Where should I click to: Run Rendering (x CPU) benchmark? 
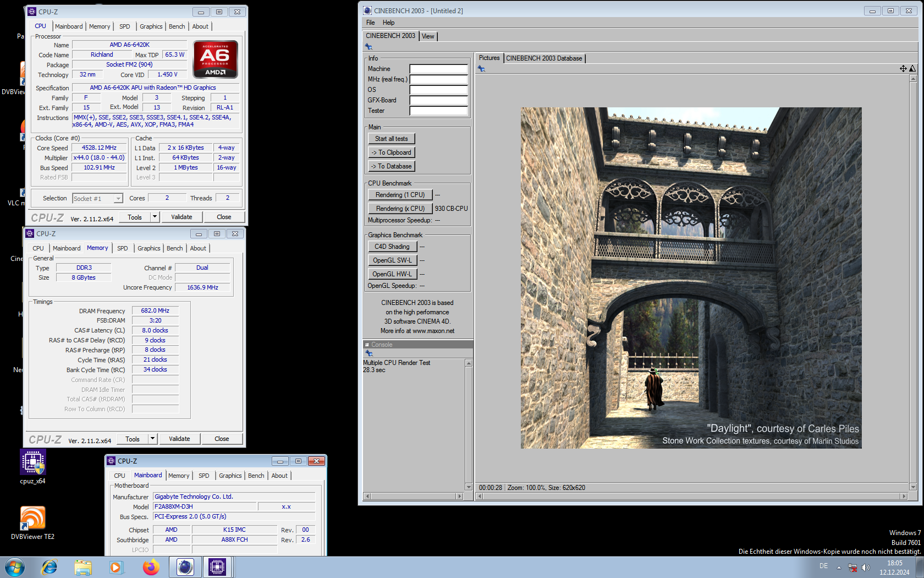click(400, 209)
